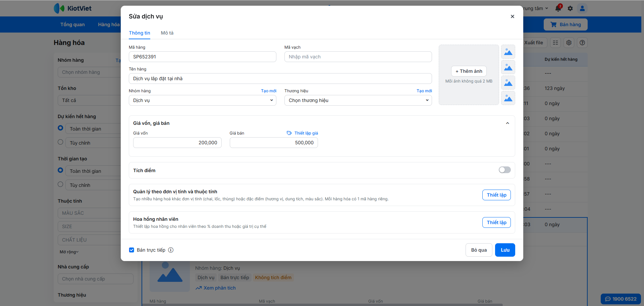This screenshot has width=644, height=306.
Task: Open the SIZE attribute filter
Action: (x=89, y=226)
